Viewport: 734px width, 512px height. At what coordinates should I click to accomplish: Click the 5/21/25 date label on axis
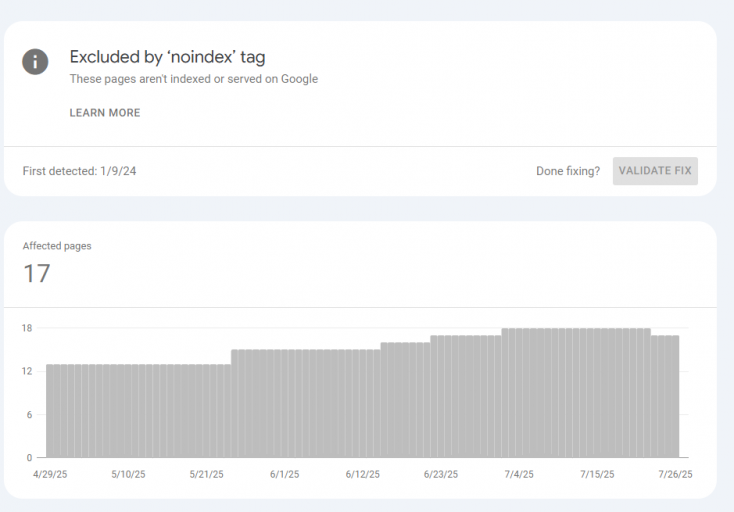click(x=206, y=474)
